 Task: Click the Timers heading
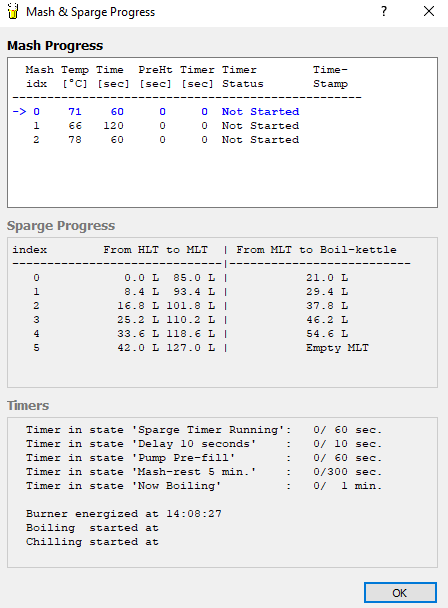click(x=28, y=406)
